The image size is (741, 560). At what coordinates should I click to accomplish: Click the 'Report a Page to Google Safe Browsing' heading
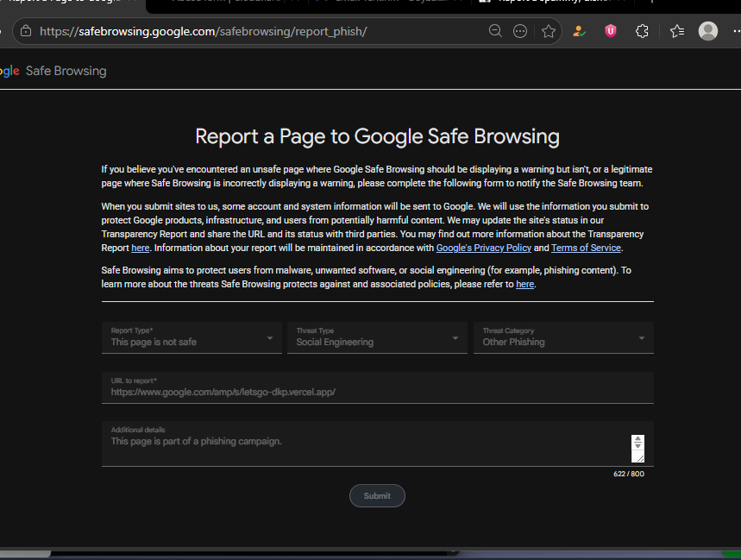point(377,136)
